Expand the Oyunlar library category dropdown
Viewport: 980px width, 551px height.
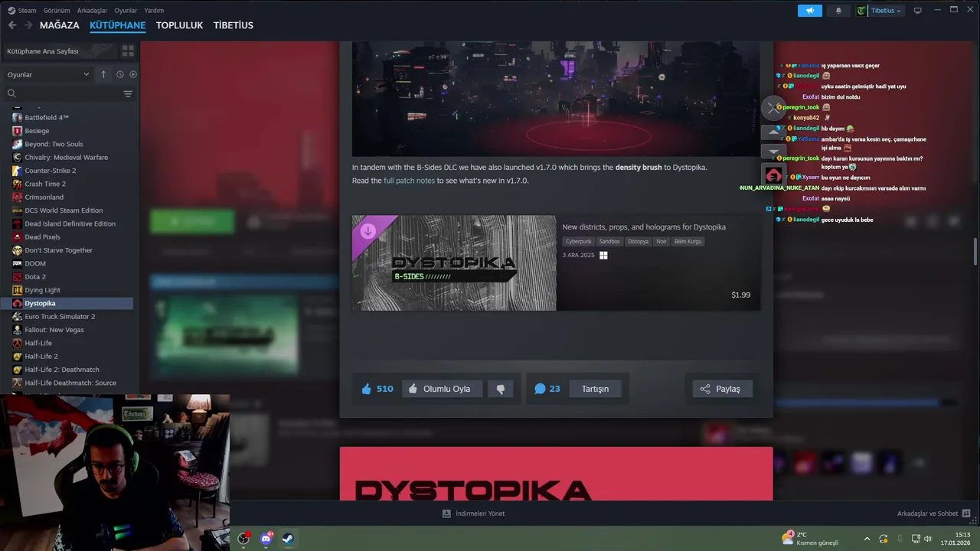[48, 74]
